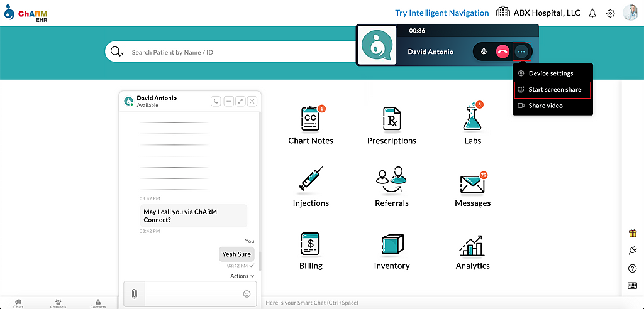Open the call more-options menu
Image resolution: width=644 pixels, height=309 pixels.
[521, 51]
